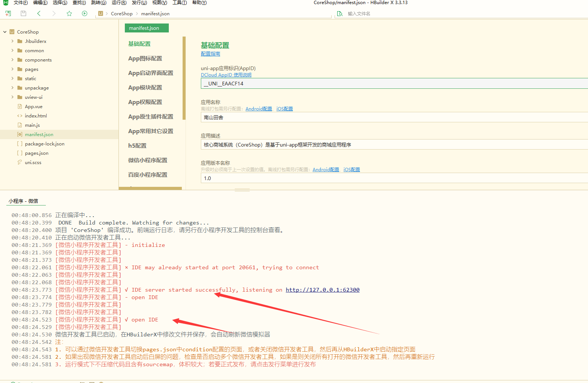Click the 应用名称 input field
The image size is (588, 383).
(x=394, y=117)
